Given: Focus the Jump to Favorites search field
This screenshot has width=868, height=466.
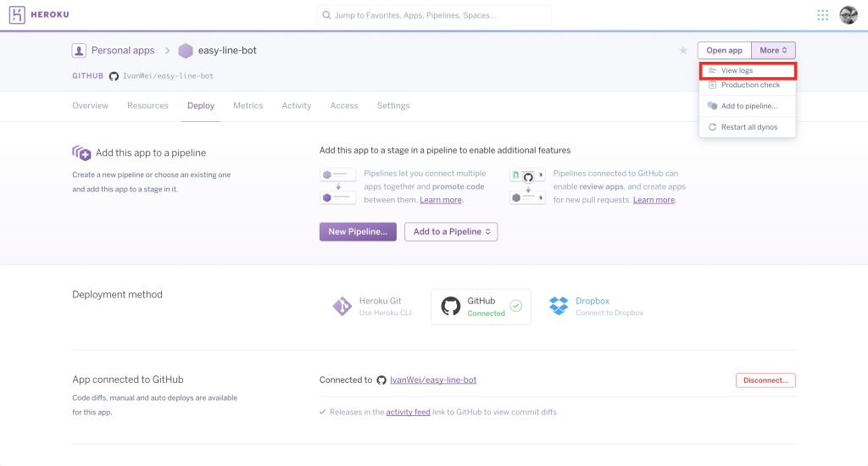Looking at the screenshot, I should click(x=434, y=15).
